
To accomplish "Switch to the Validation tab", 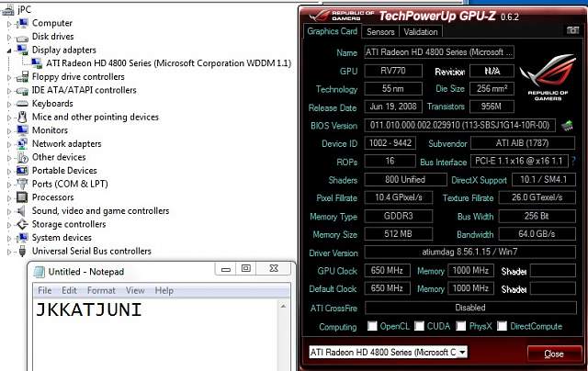I will click(x=421, y=32).
